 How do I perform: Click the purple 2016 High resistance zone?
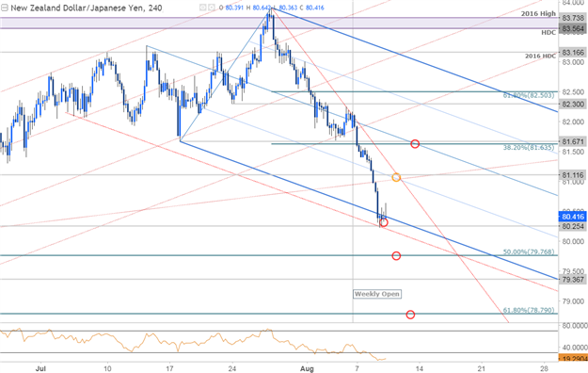point(279,23)
